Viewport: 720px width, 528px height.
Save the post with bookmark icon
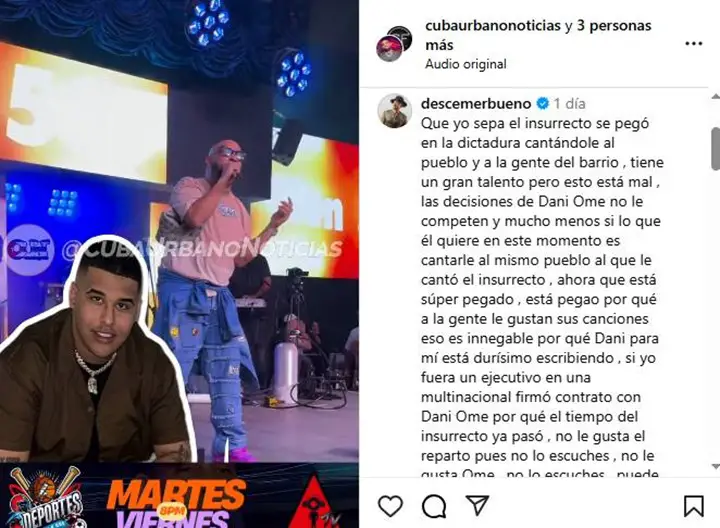[693, 506]
